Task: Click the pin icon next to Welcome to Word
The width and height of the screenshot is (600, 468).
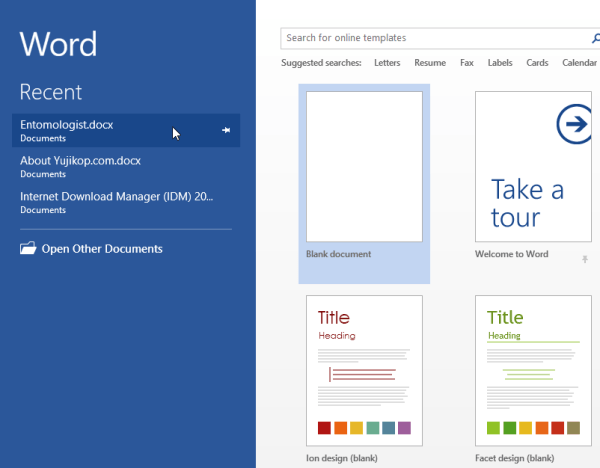Action: (x=585, y=259)
